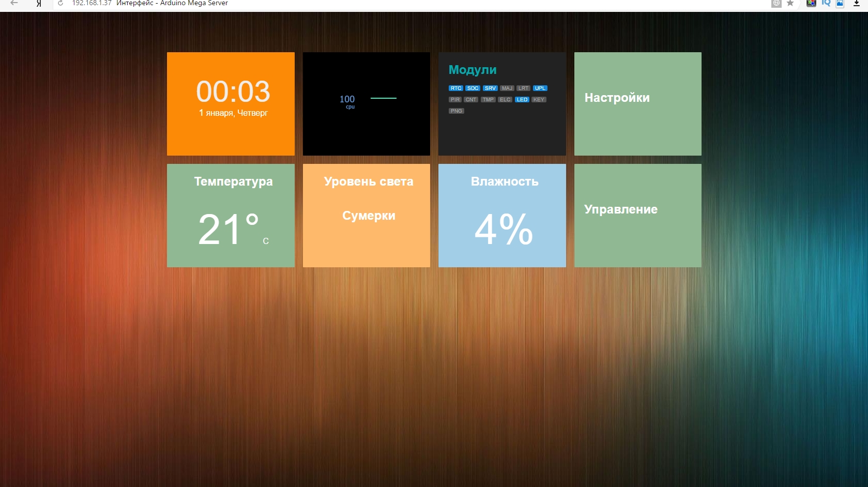Viewport: 868px width, 487px height.
Task: Go back using the browser back arrow
Action: [x=14, y=3]
